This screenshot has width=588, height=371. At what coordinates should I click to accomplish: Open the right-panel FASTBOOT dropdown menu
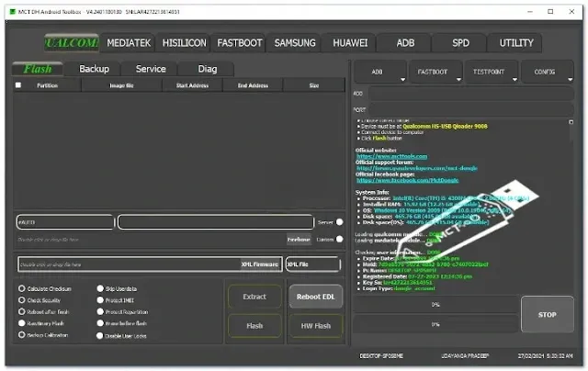click(435, 72)
